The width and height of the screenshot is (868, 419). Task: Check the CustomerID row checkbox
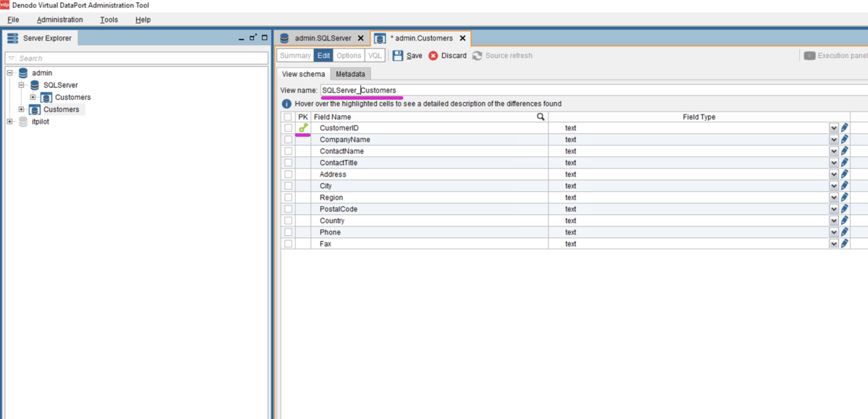[288, 128]
